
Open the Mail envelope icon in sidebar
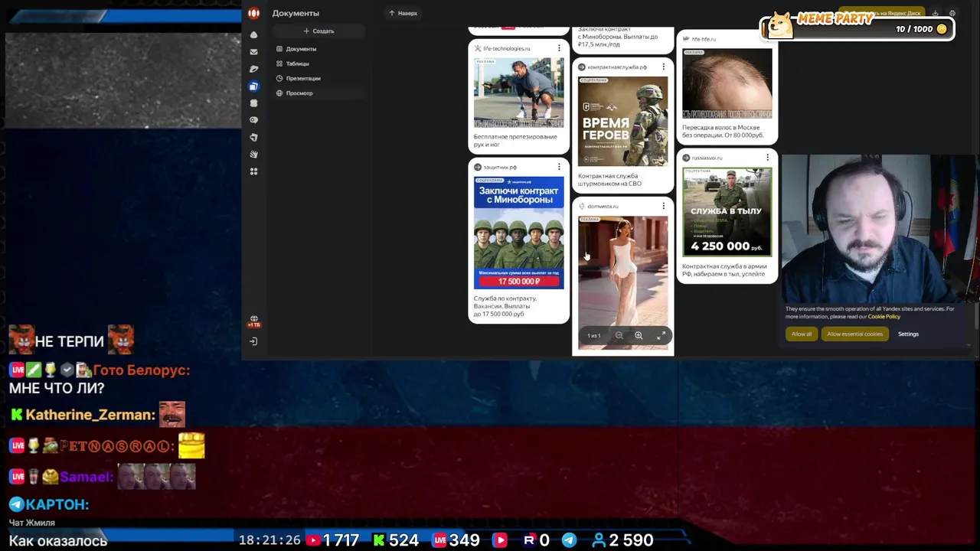[x=253, y=52]
